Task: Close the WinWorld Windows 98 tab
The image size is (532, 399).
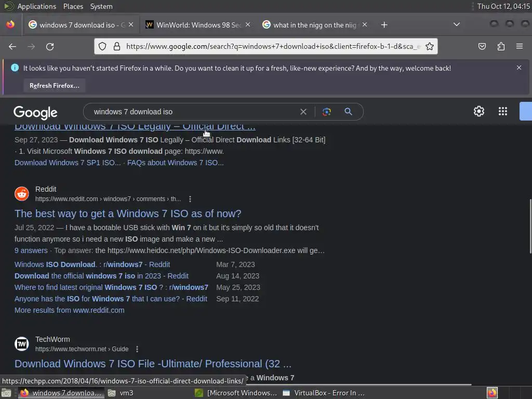Action: point(248,25)
